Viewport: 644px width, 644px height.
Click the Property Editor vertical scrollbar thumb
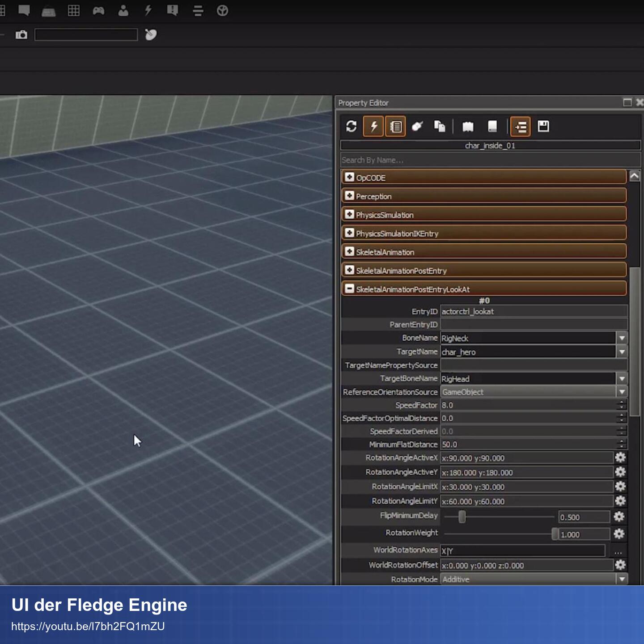click(634, 342)
